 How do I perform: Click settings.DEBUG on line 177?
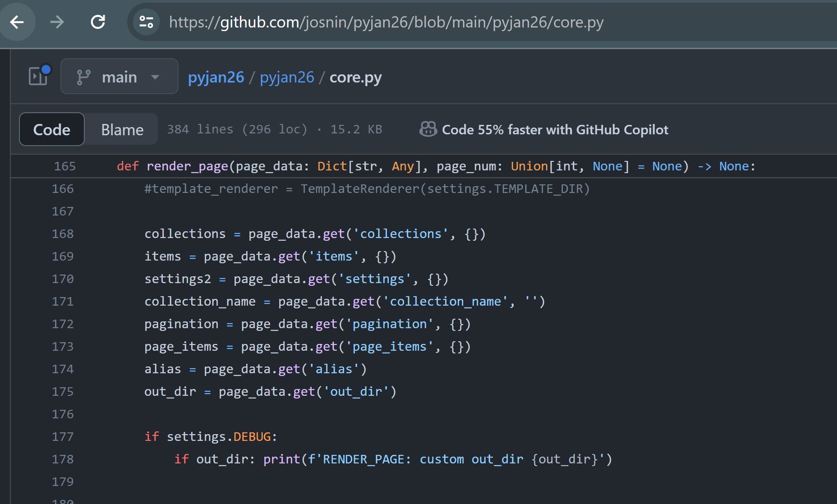[x=219, y=437]
